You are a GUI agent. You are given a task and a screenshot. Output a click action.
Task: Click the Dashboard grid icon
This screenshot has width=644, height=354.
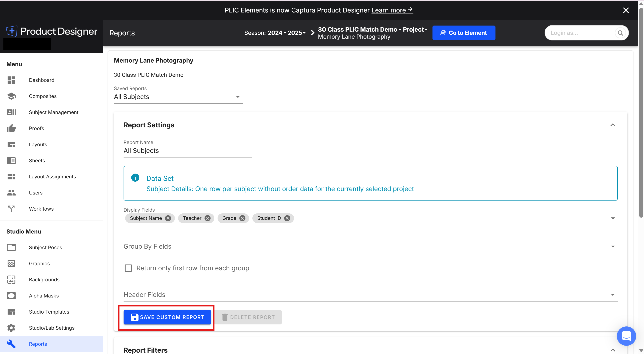[11, 80]
